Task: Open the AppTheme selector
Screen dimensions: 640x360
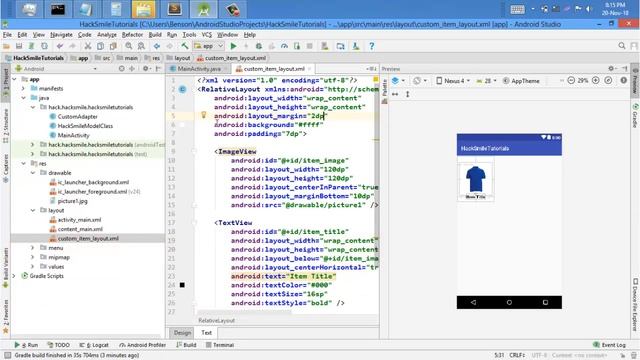Action: (x=521, y=81)
